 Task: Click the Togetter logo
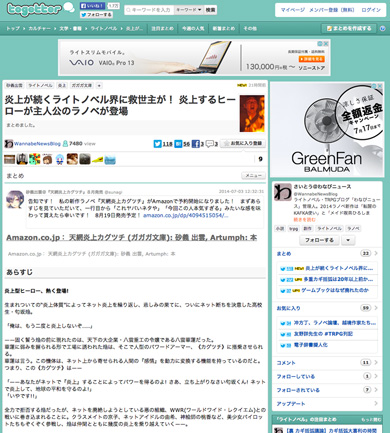(34, 9)
